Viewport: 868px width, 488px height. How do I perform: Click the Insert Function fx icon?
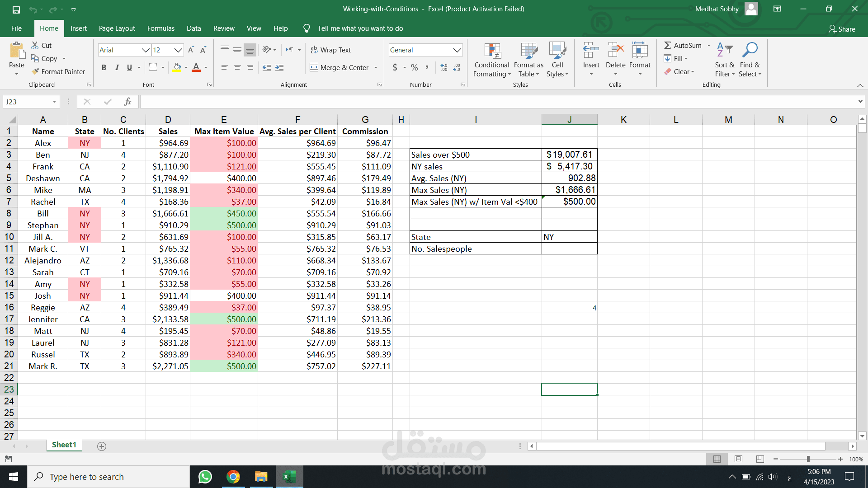(127, 102)
